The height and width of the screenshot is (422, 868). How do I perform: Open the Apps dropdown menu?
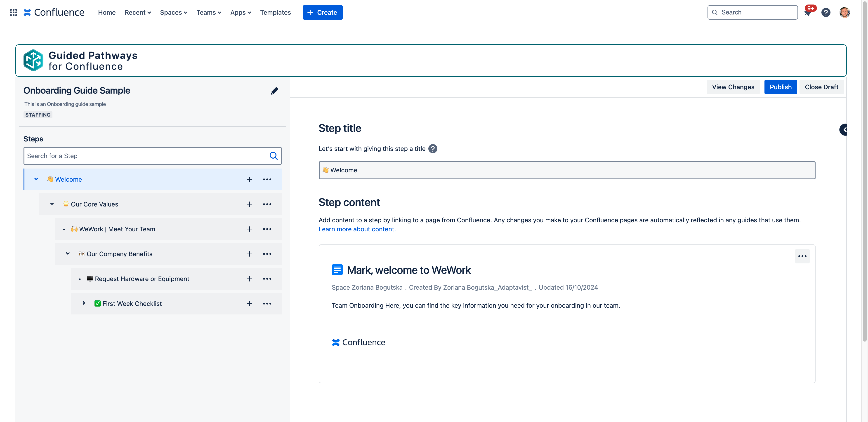(x=241, y=12)
